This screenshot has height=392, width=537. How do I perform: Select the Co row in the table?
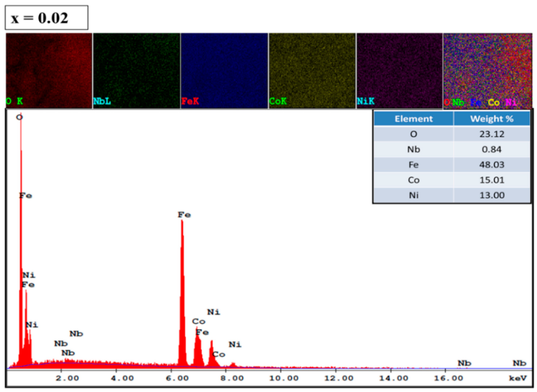coord(413,180)
